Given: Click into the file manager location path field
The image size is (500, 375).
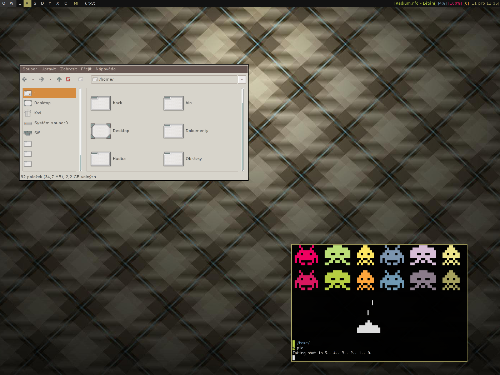Looking at the screenshot, I should point(165,79).
